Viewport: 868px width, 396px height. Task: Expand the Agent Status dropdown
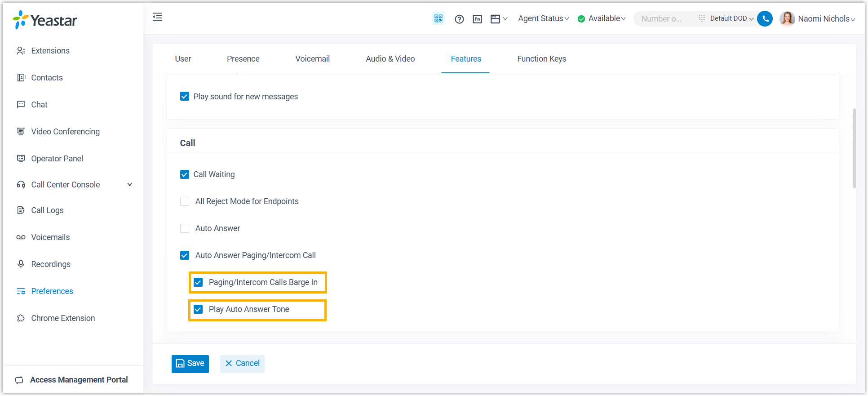click(543, 18)
